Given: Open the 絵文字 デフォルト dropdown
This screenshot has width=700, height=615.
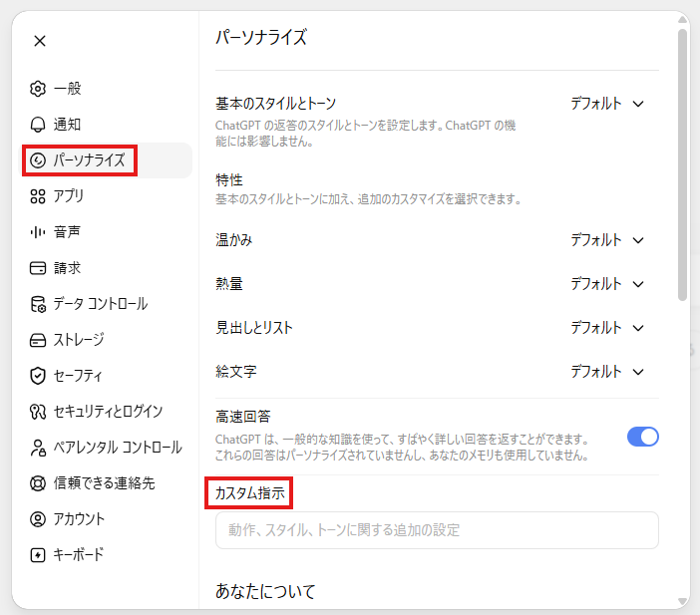Looking at the screenshot, I should coord(607,372).
